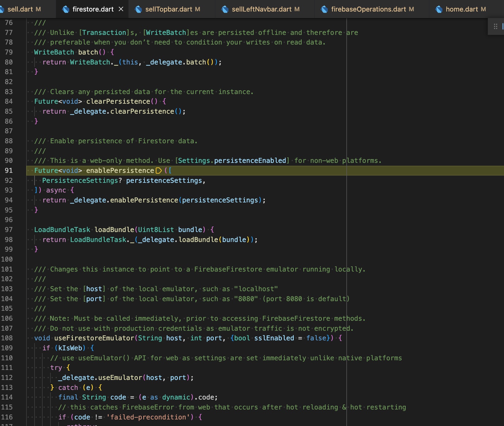Click '[WriteBatch]' reference in the line 77 comment
The height and width of the screenshot is (426, 504).
click(166, 32)
